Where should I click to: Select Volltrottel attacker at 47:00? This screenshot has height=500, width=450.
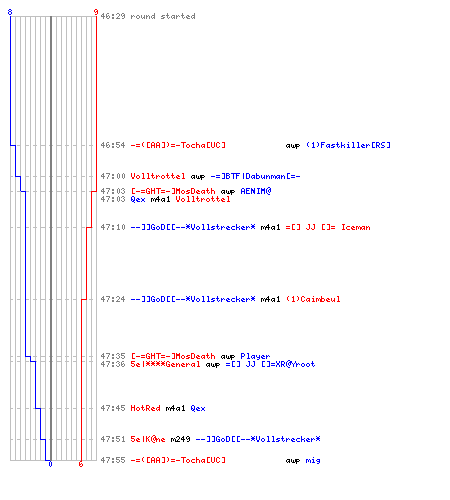pos(158,176)
